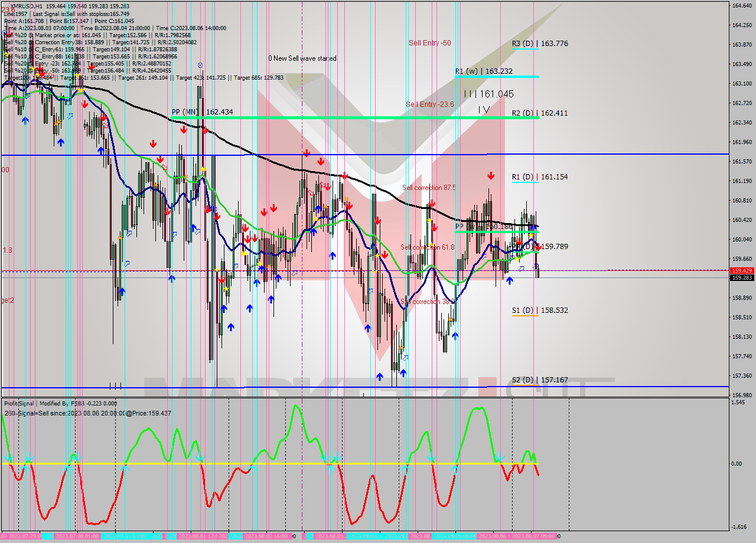Click the 2023.08.02 16:00 time axis marker
This screenshot has width=756, height=543.
click(x=266, y=536)
